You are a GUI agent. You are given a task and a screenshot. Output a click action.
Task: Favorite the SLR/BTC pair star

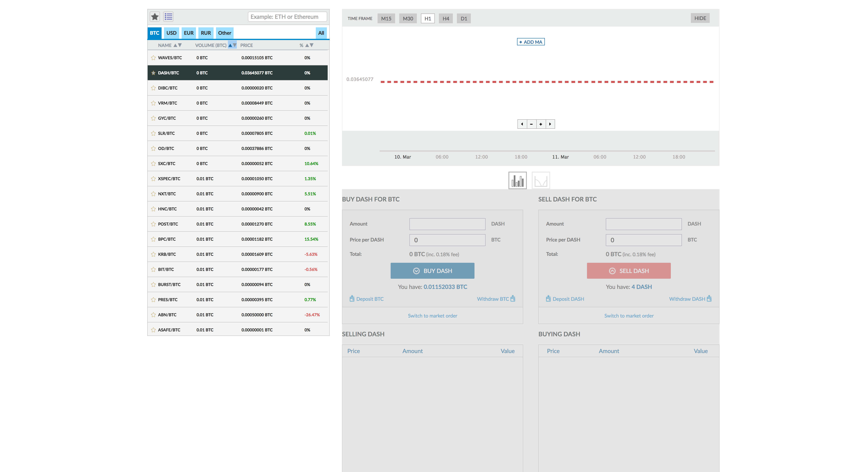[x=153, y=133]
